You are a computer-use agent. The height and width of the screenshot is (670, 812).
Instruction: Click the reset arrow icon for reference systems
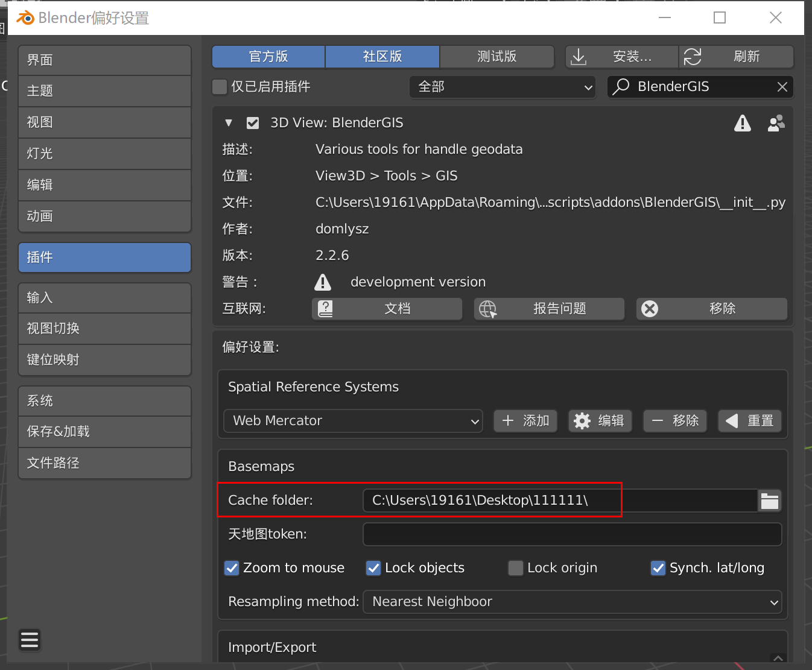click(732, 420)
